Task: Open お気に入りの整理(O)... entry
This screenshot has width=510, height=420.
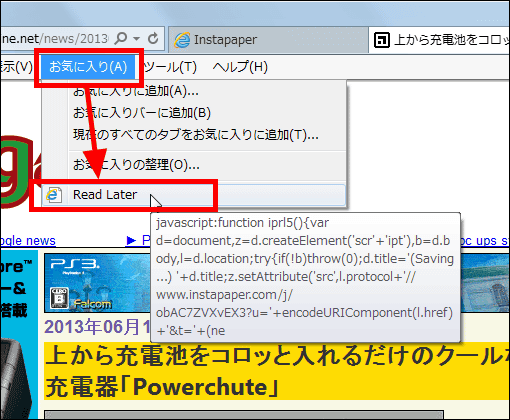Action: 194,164
